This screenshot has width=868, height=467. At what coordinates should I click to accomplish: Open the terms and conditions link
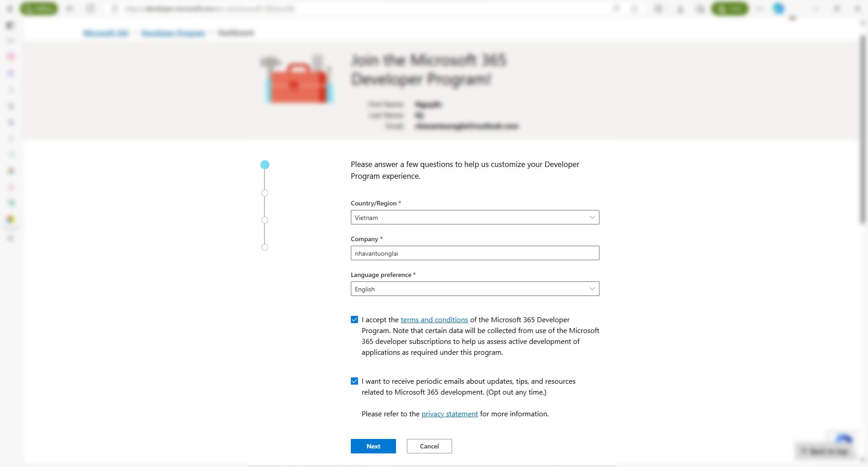tap(434, 319)
